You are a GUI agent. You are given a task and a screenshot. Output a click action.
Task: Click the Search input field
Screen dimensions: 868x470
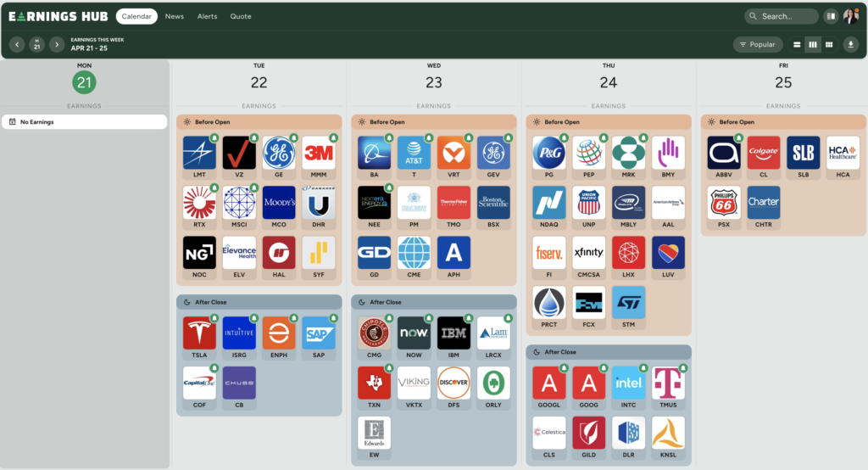[782, 16]
